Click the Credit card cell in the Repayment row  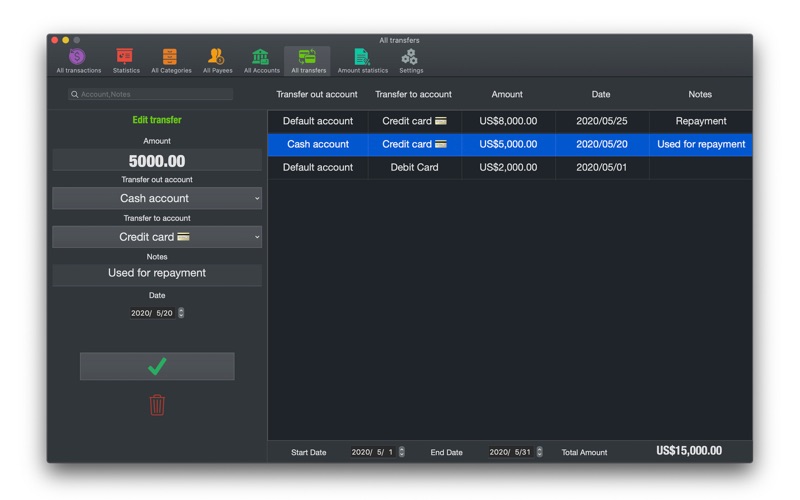tap(414, 121)
